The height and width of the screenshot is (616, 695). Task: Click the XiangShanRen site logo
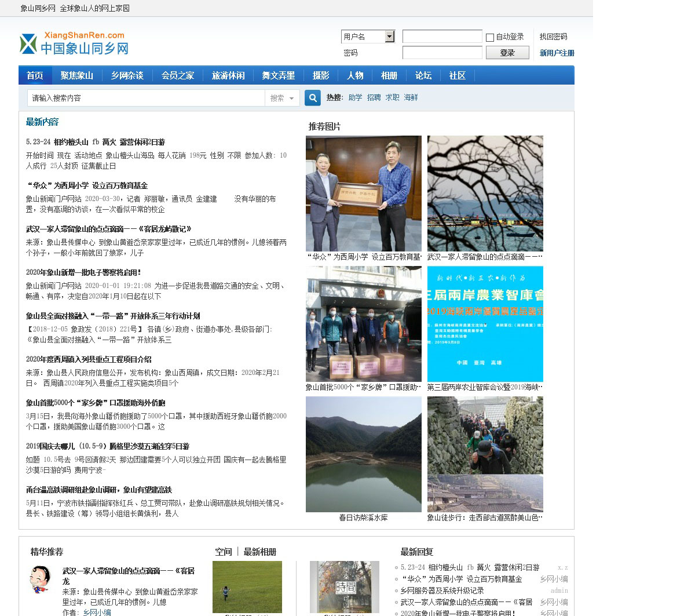click(74, 43)
